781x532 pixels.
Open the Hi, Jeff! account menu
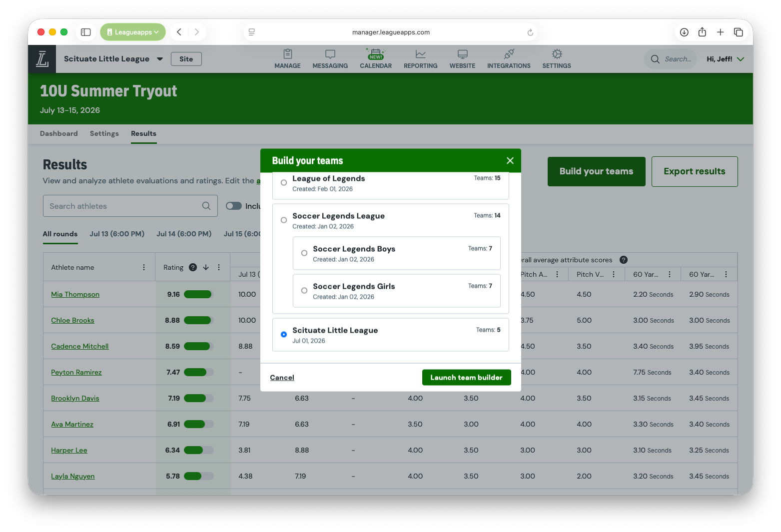pyautogui.click(x=725, y=59)
